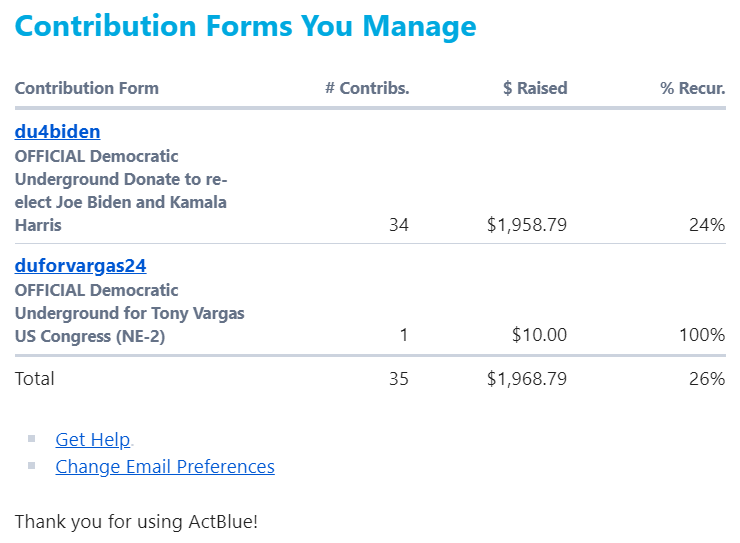Click the Get Help link

coord(92,440)
